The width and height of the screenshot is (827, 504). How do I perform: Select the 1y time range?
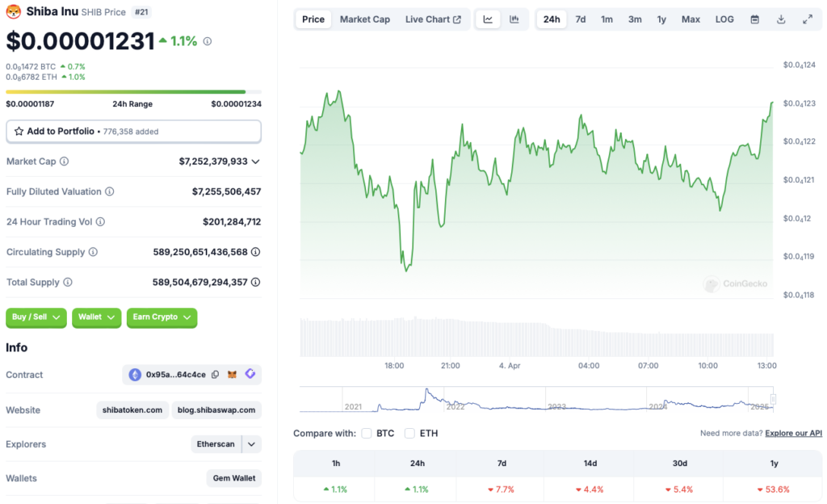point(661,19)
